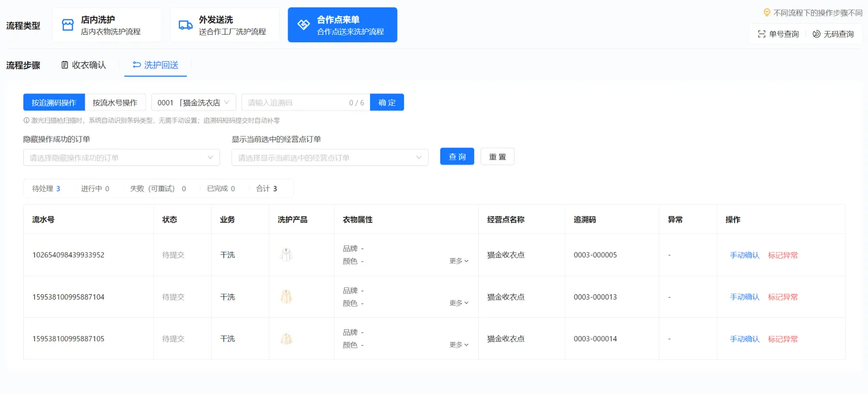Select the 合作点来单 process type
Viewport: 868px width, 394px height.
click(342, 25)
